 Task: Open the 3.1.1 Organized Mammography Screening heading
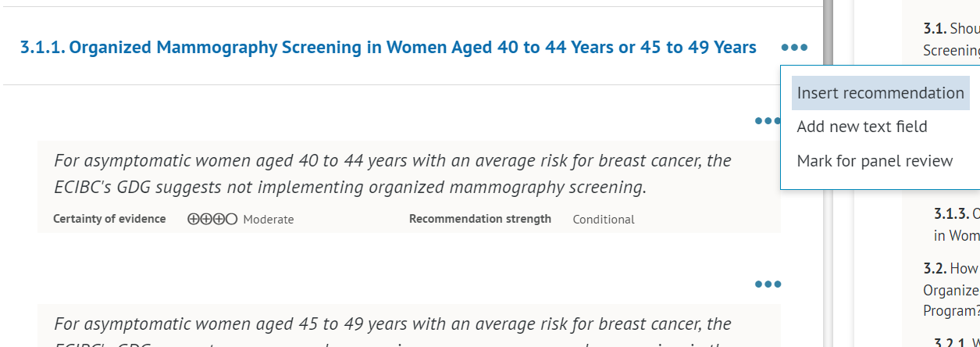(x=388, y=48)
